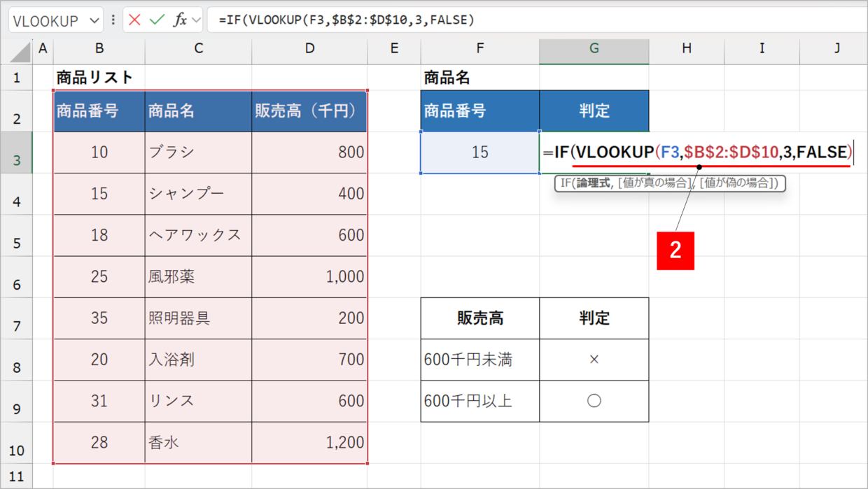Click product number 28 cell

pos(99,442)
